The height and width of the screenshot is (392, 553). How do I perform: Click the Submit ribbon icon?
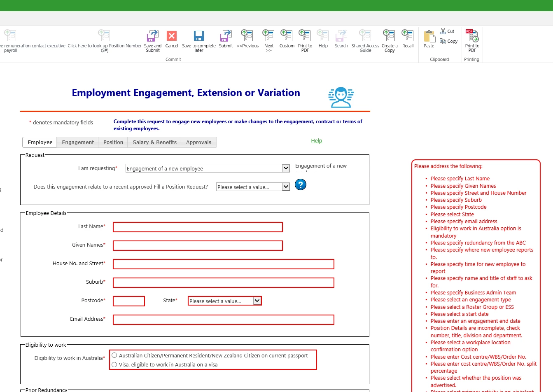226,36
